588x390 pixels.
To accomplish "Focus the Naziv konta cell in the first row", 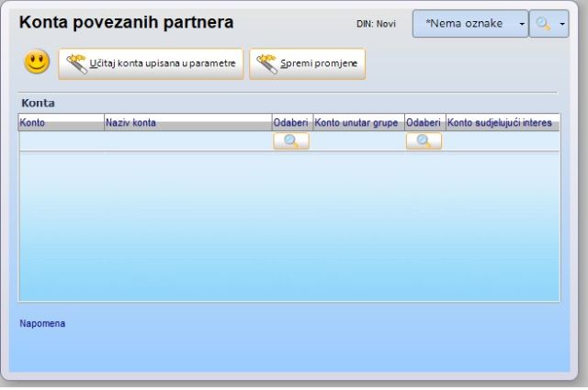I will click(187, 141).
